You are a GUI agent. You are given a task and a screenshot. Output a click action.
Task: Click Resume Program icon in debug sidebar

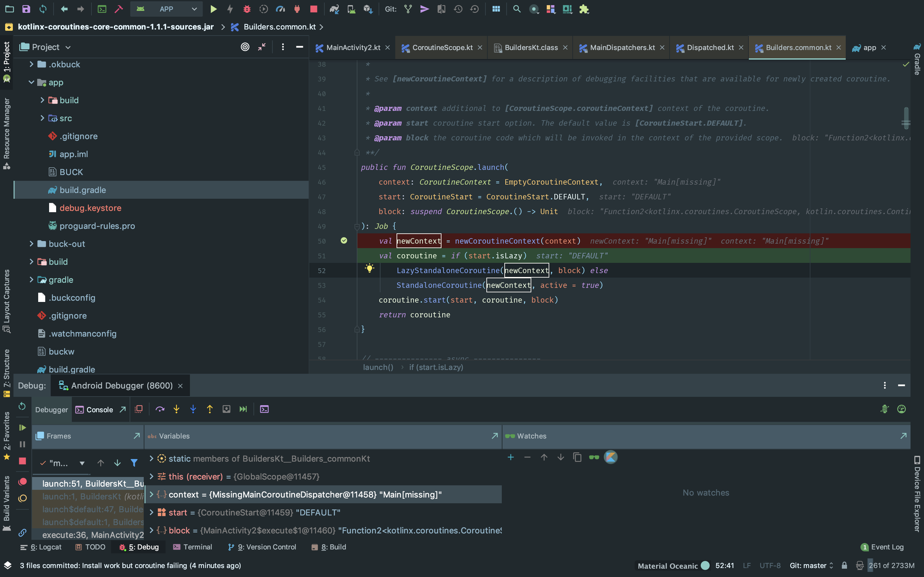click(x=22, y=427)
